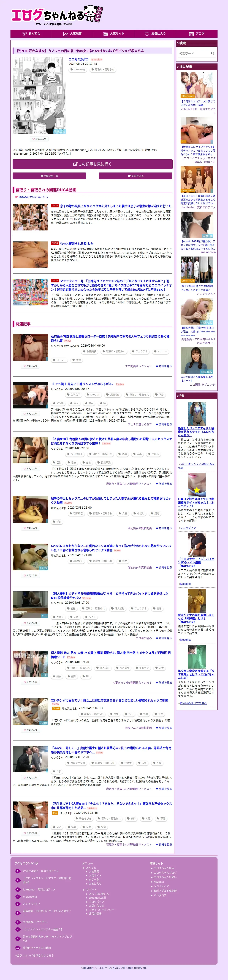
Task: Open the →いちごキャンディの使い方を見る link
Action: click(x=196, y=466)
